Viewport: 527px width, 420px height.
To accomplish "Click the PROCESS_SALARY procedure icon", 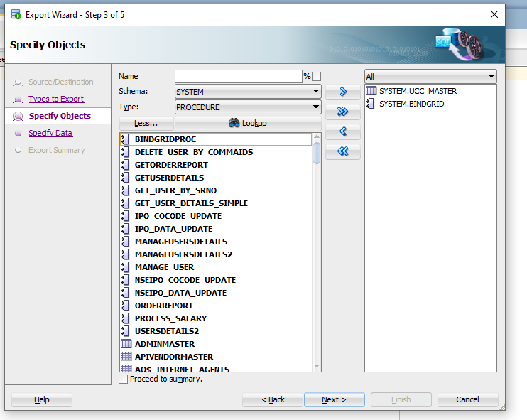I will coord(126,318).
